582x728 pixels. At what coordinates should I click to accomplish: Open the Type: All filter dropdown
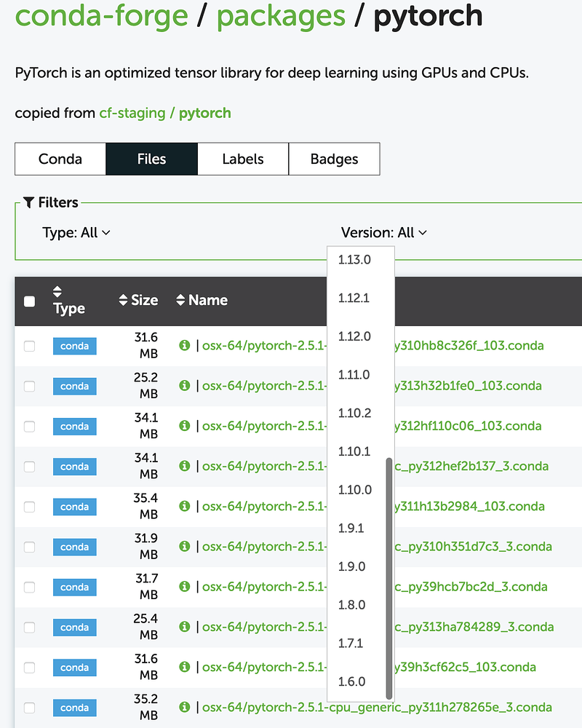[x=76, y=233]
